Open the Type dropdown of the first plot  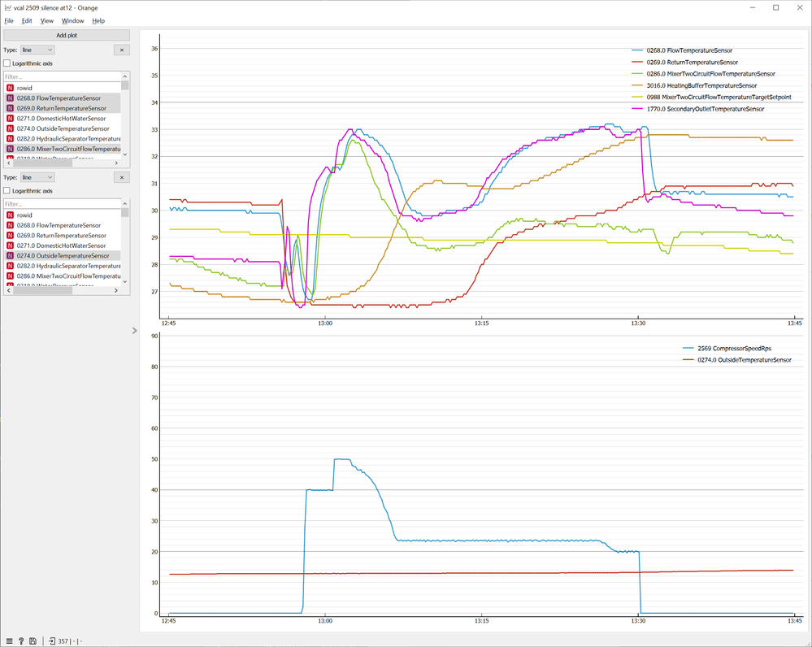pos(37,50)
